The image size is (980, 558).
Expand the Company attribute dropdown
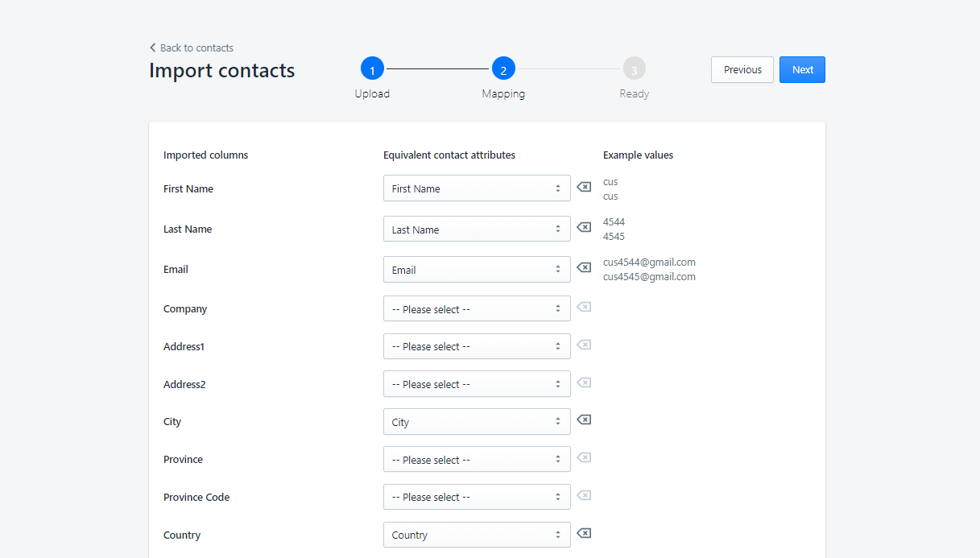[x=476, y=309]
